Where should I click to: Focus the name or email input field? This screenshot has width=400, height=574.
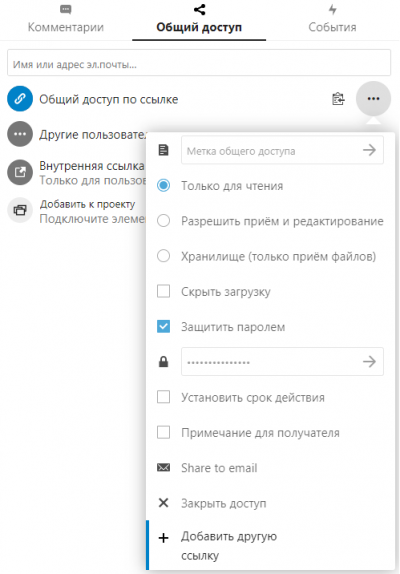199,63
